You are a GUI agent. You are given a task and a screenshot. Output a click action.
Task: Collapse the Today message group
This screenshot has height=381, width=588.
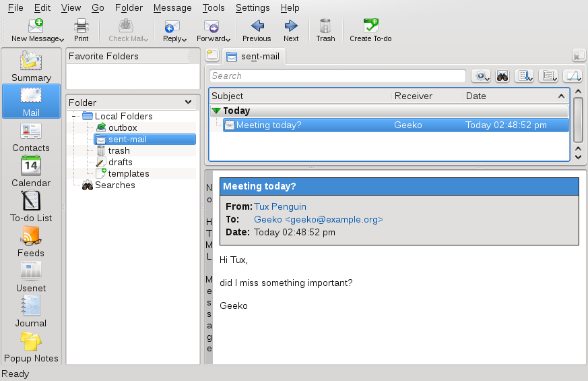click(216, 111)
